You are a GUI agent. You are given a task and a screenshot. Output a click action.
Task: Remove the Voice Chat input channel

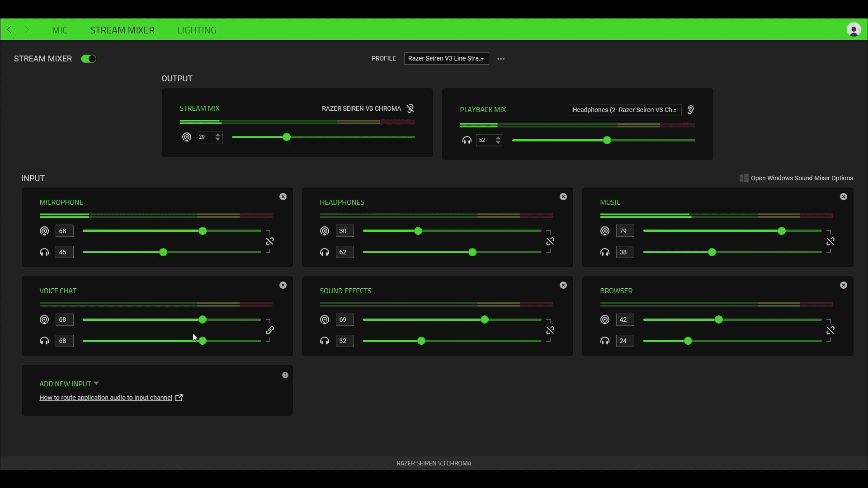[283, 285]
